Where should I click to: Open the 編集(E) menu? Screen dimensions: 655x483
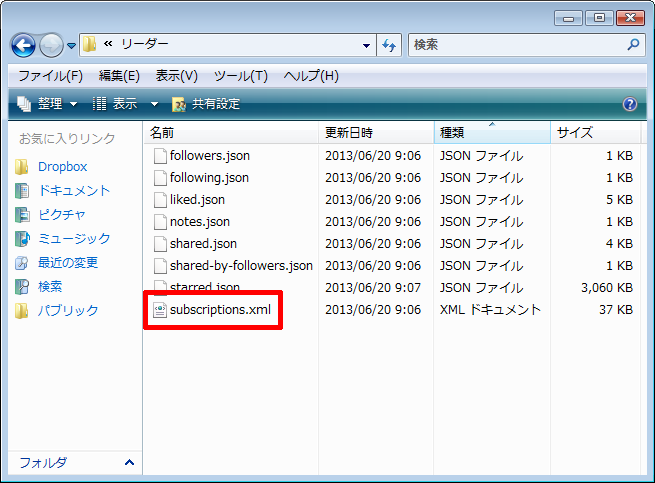tap(119, 76)
